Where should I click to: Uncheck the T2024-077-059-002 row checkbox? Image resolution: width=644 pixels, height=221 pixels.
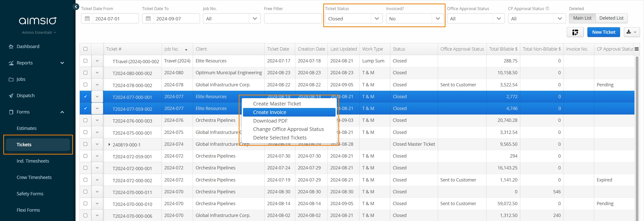pyautogui.click(x=86, y=108)
